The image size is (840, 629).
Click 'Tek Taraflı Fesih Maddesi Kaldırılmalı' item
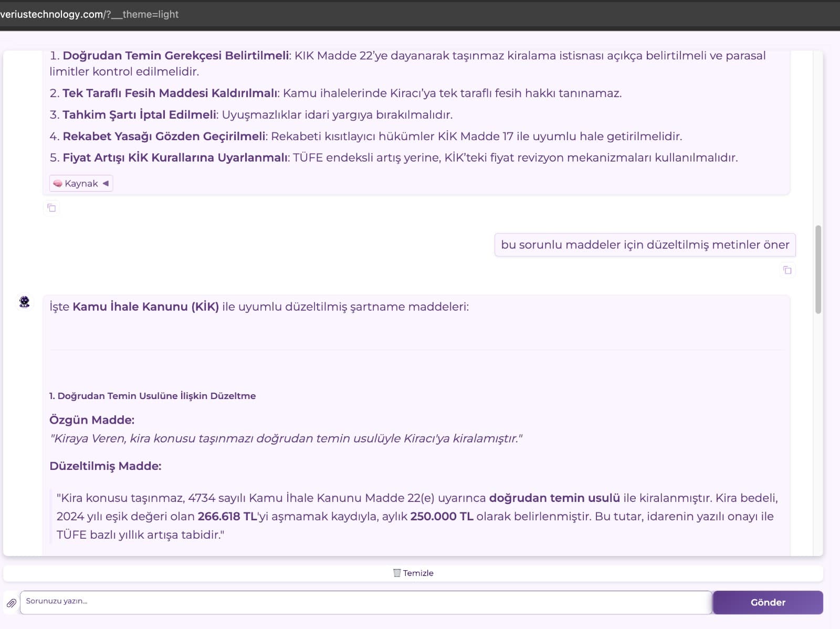tap(170, 93)
